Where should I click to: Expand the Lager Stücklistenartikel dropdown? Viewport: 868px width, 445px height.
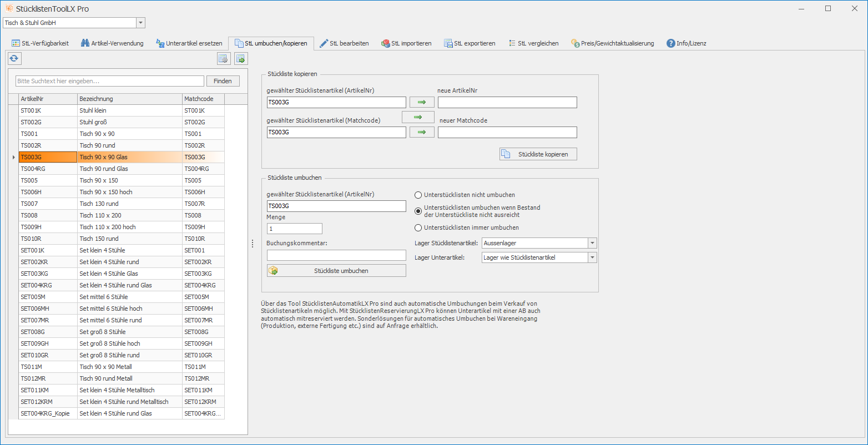point(592,243)
